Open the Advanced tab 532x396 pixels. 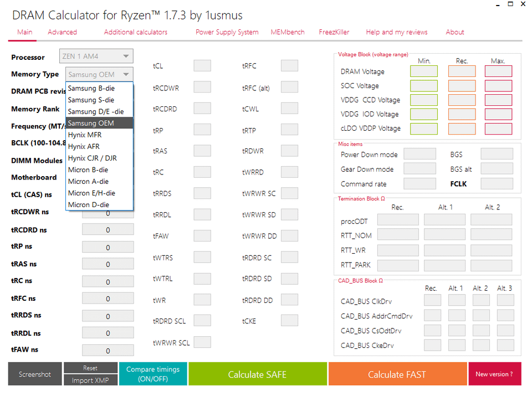62,32
